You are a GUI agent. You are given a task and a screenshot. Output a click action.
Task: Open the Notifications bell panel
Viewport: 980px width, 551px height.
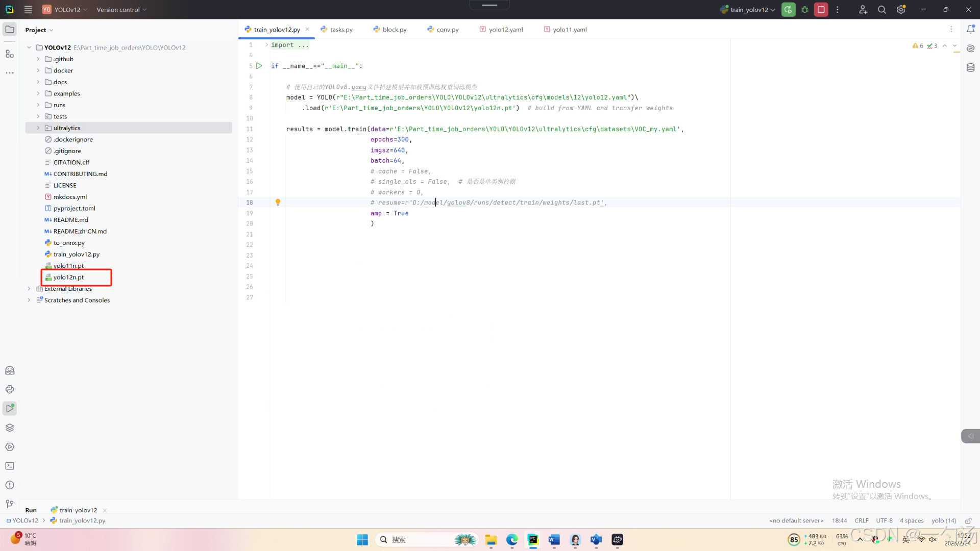pos(970,30)
